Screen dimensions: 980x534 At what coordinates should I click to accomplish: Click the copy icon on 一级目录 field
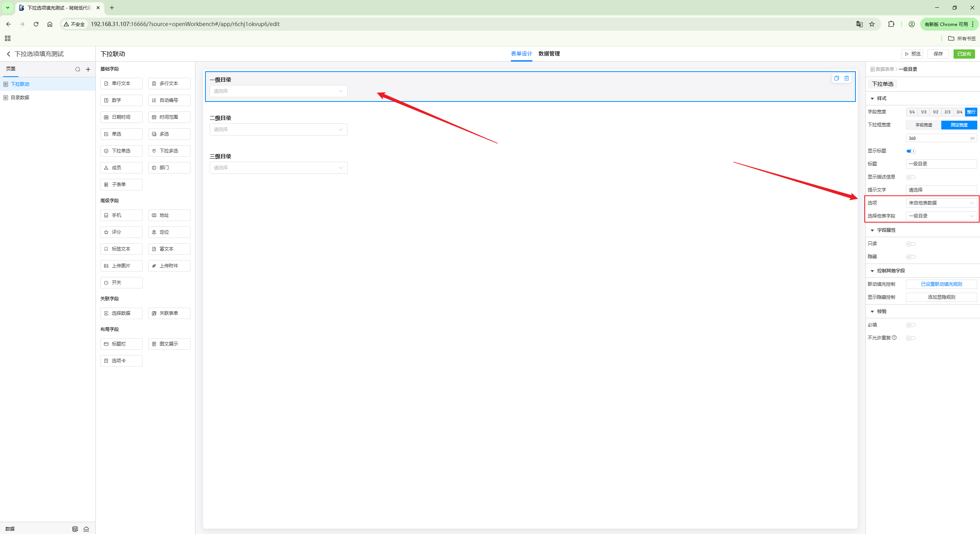point(836,78)
